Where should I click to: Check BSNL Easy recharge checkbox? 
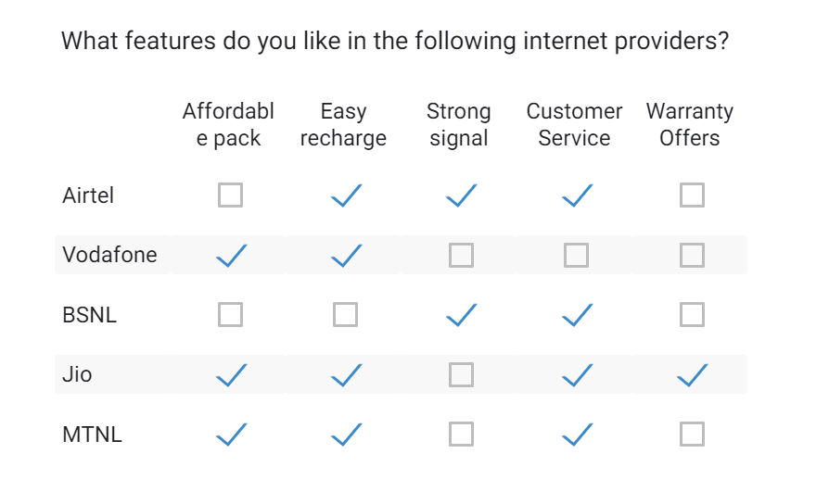tap(346, 315)
